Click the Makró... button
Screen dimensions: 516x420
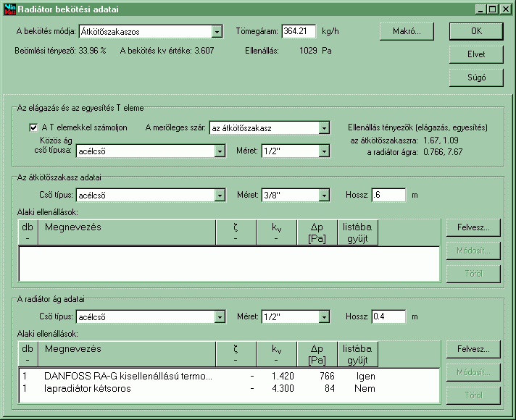click(x=407, y=31)
